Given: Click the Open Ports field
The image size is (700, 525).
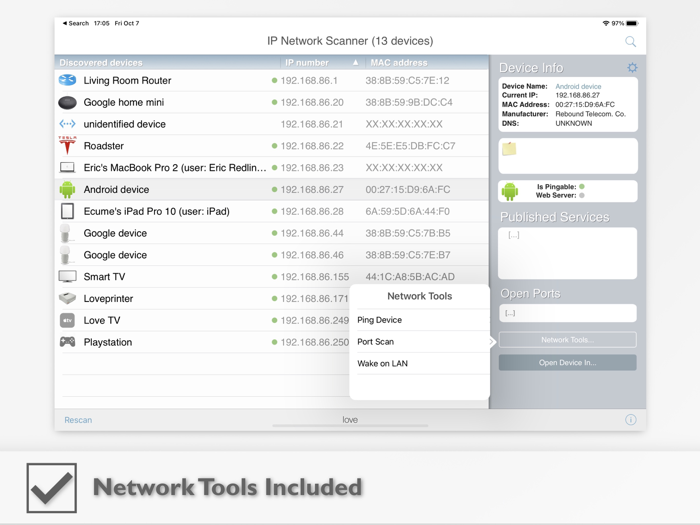Looking at the screenshot, I should coord(567,313).
